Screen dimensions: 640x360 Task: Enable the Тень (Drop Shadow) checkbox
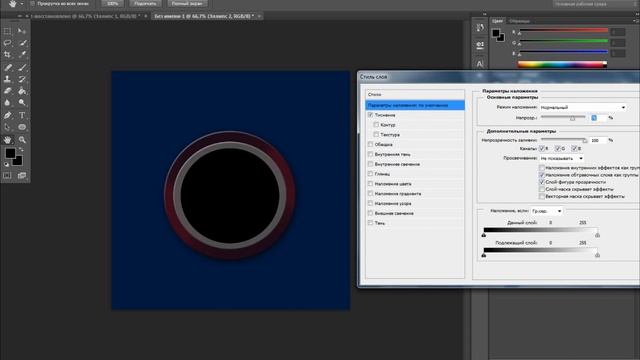(x=370, y=223)
